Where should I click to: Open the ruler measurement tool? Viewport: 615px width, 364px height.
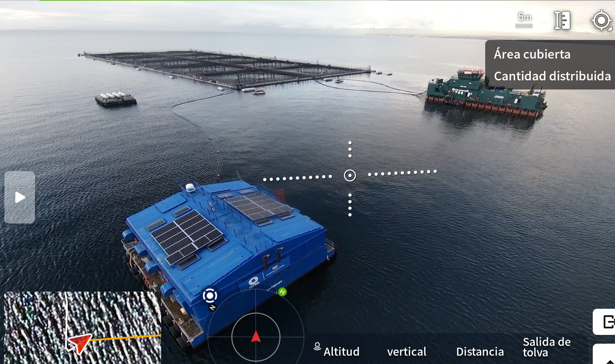click(x=562, y=20)
